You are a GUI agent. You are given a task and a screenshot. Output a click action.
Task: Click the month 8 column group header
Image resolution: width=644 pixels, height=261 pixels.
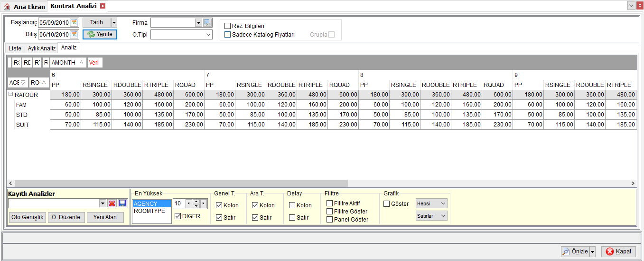tap(436, 75)
